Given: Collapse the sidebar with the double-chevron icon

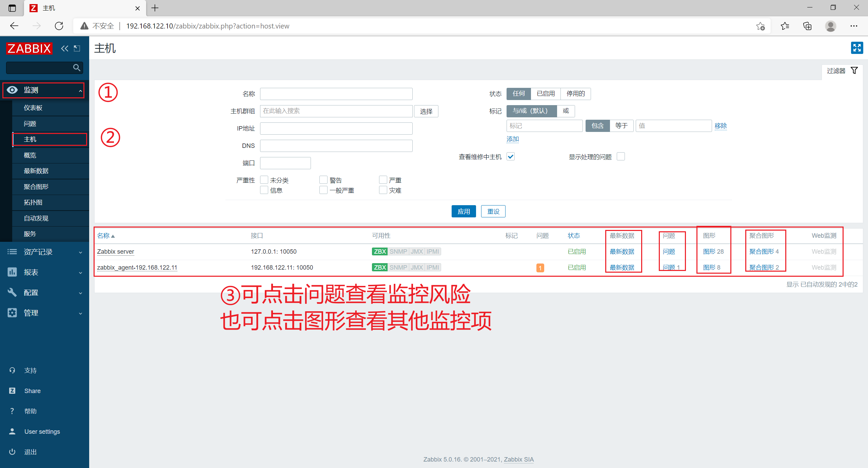Looking at the screenshot, I should click(64, 48).
